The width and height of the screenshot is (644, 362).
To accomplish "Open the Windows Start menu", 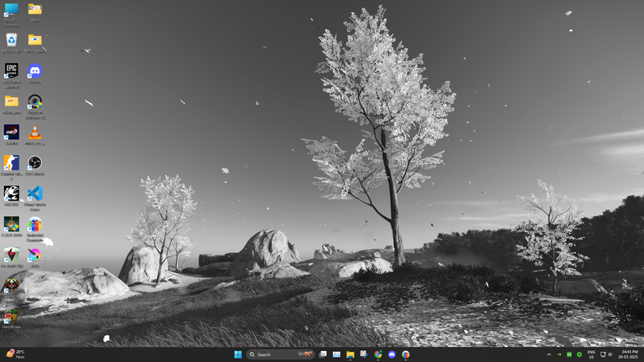I will tap(238, 354).
